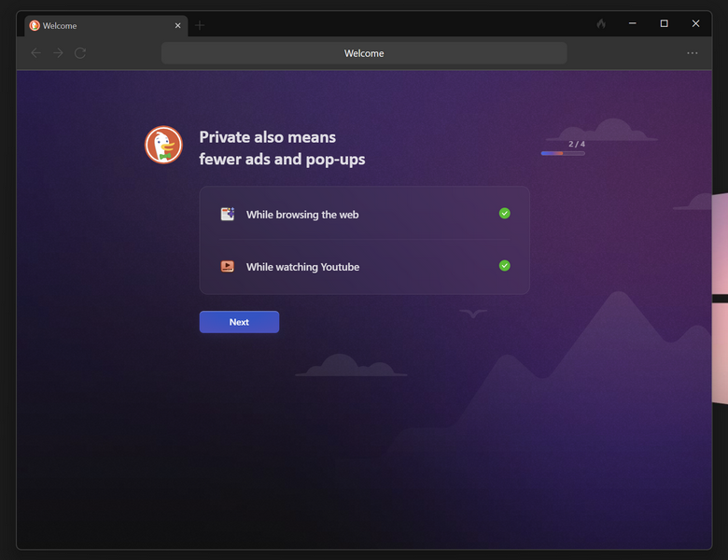The height and width of the screenshot is (560, 728).
Task: Click the Youtube player icon
Action: click(227, 266)
